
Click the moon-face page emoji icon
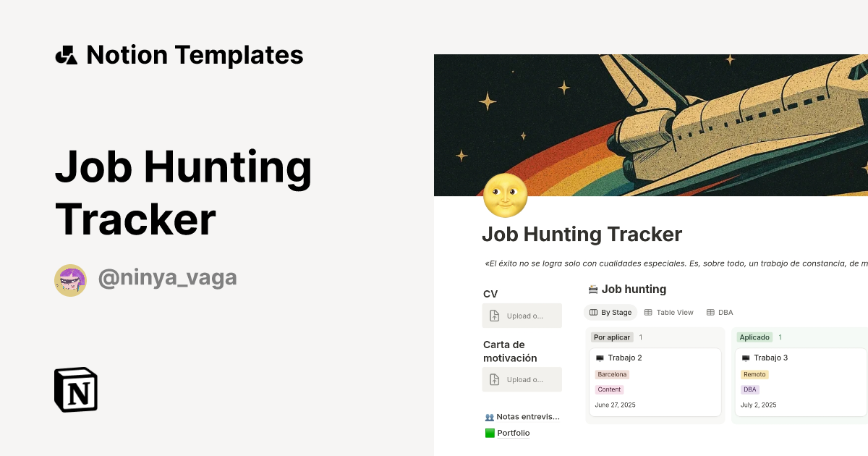pyautogui.click(x=506, y=195)
